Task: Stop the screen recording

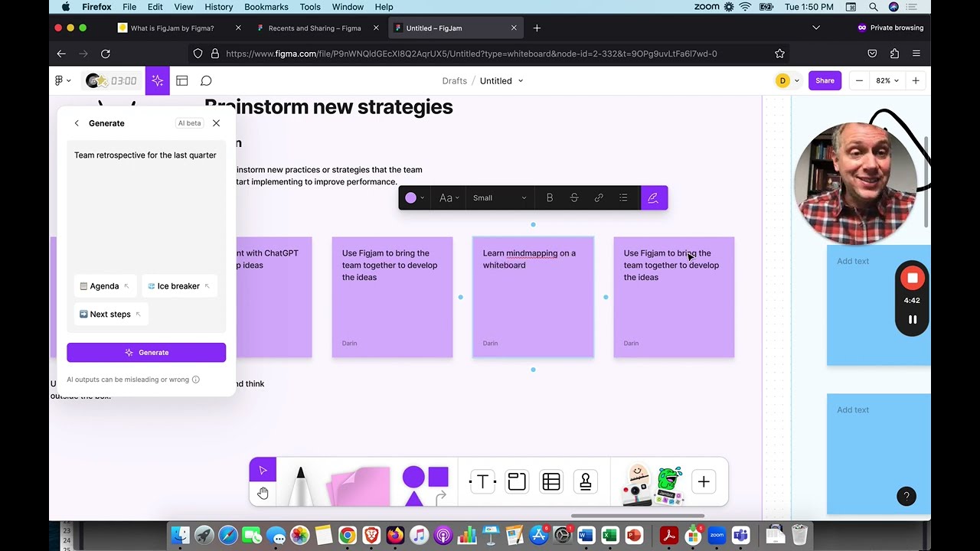Action: click(912, 278)
